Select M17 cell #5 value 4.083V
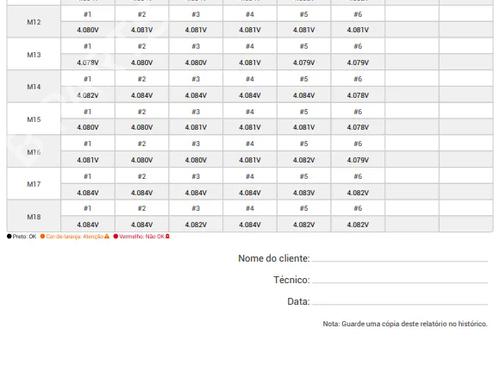500x375 pixels. pyautogui.click(x=304, y=193)
